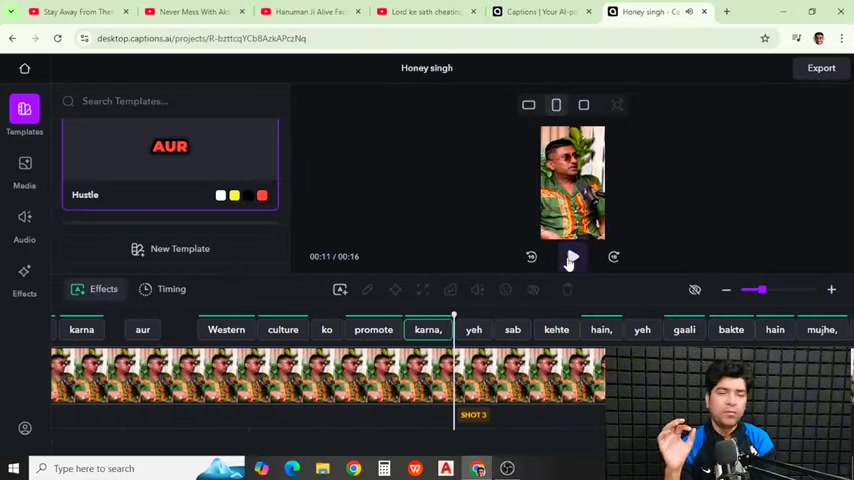Open File Explorer from taskbar

tap(323, 469)
